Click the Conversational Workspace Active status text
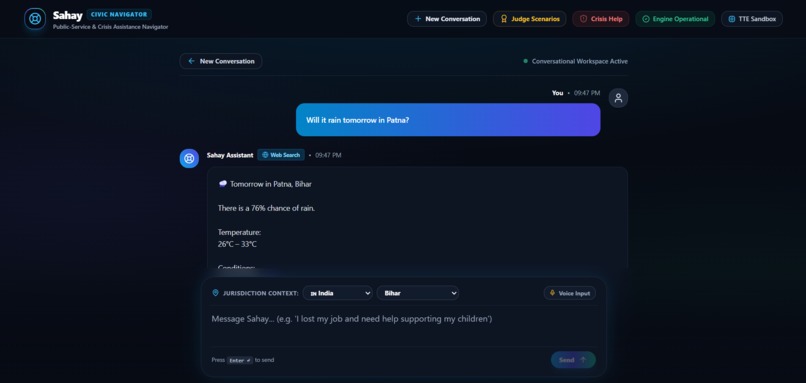Screen dimensions: 806x383 (x=579, y=61)
